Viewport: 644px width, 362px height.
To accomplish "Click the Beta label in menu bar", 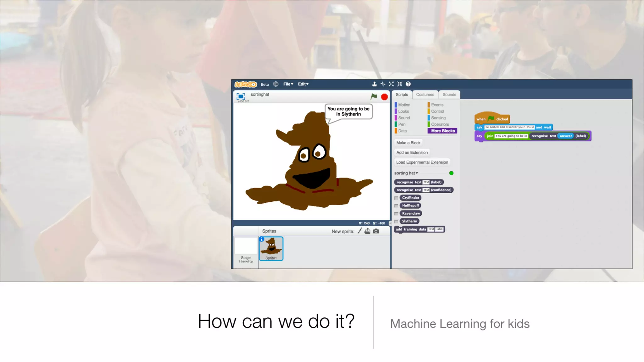I will click(x=265, y=85).
